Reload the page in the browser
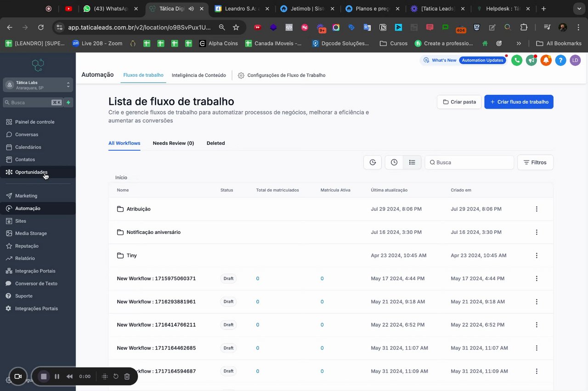The height and width of the screenshot is (391, 588). (x=41, y=28)
